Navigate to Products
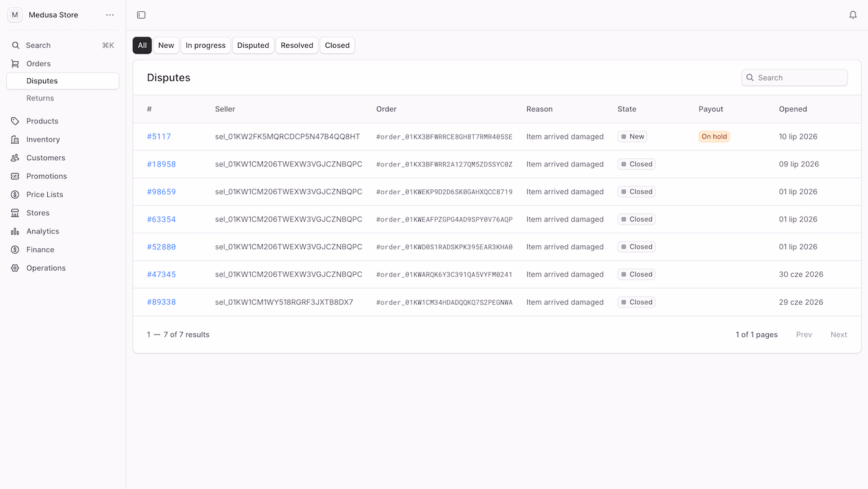 pos(63,121)
